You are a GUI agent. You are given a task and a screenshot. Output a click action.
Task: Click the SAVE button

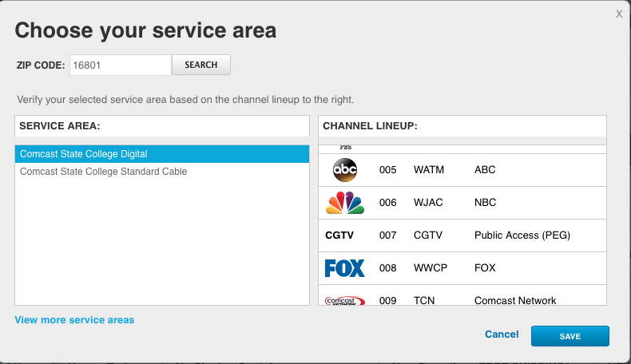tap(569, 336)
